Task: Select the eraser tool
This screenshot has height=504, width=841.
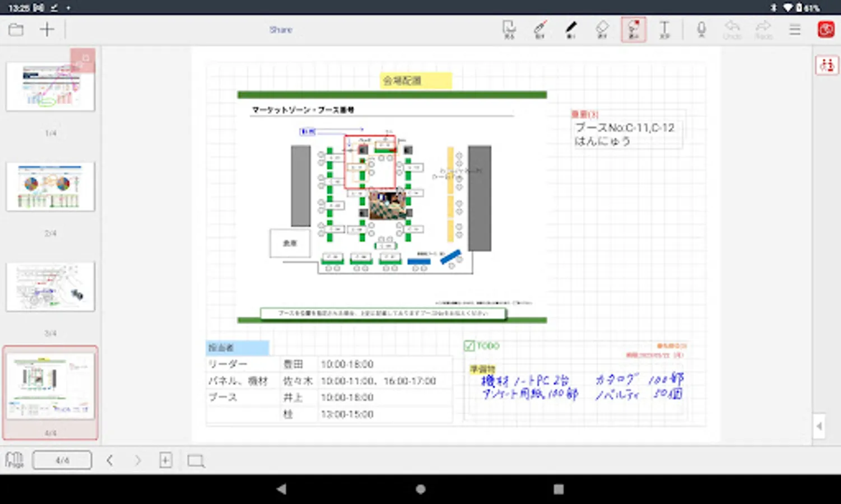Action: click(602, 30)
